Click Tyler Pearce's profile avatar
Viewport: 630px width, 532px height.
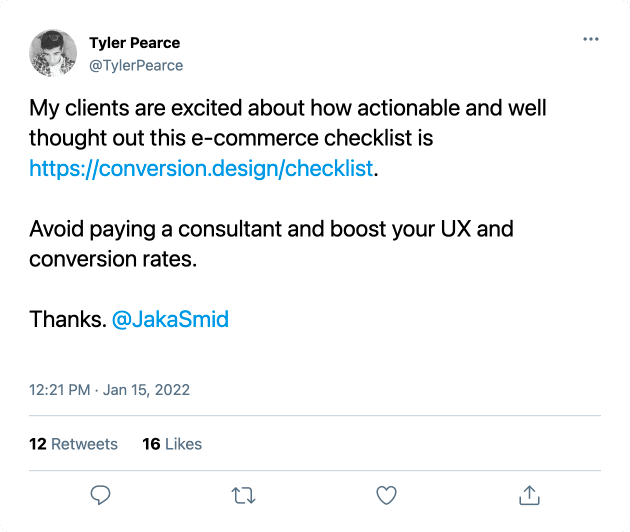point(53,53)
